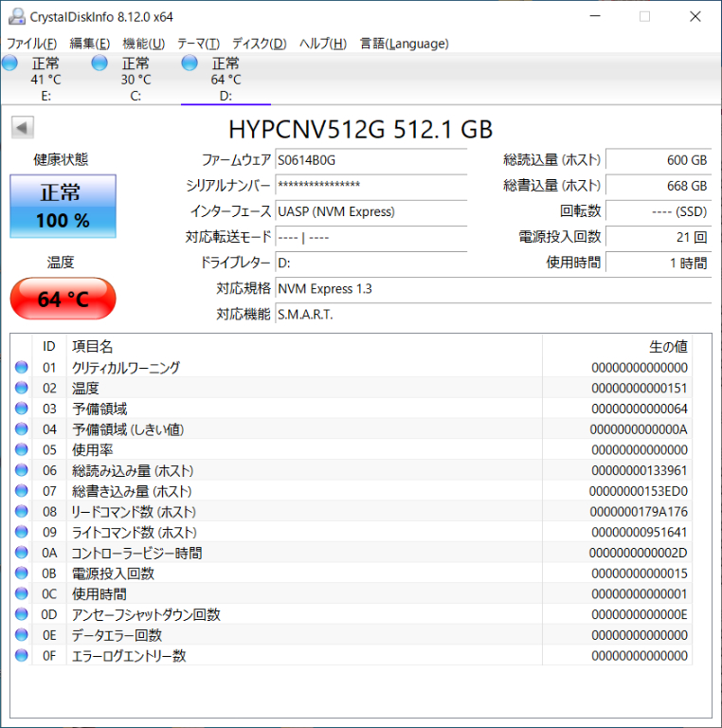Click the red 64 °C temperature button
The height and width of the screenshot is (728, 722).
click(x=63, y=299)
